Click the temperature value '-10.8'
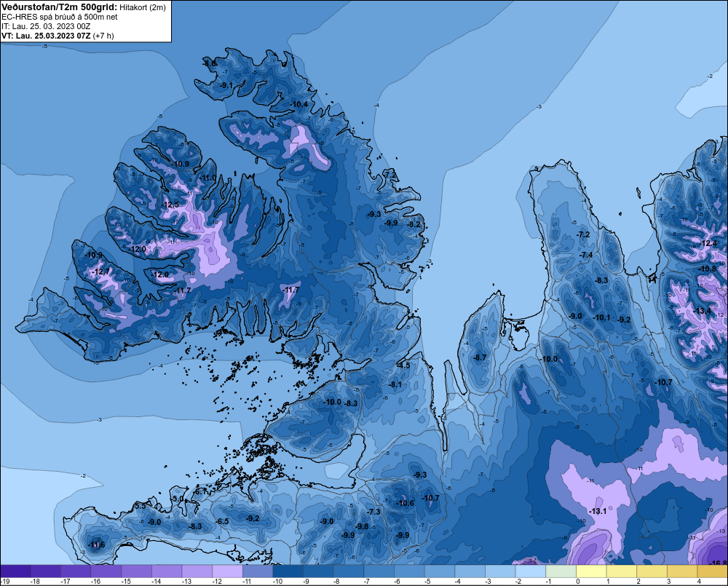 707,269
